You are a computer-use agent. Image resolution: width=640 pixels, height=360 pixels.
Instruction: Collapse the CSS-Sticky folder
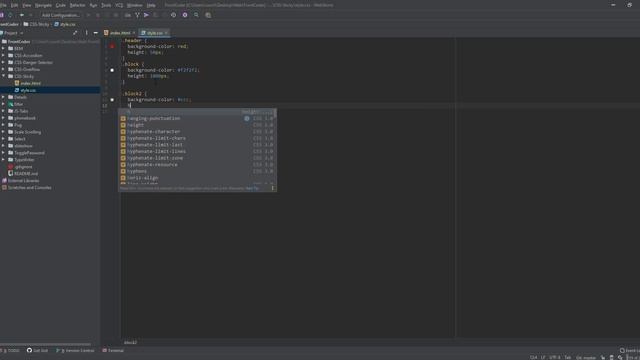pos(3,76)
